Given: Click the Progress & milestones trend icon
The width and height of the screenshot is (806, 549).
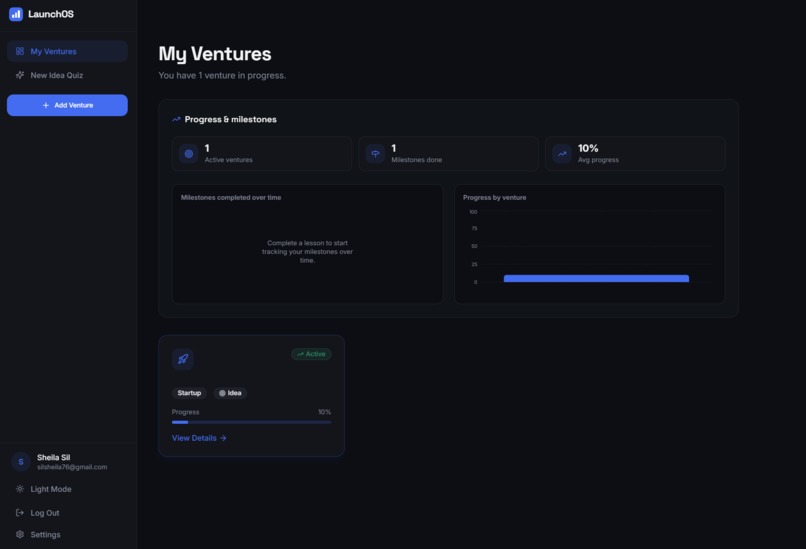Looking at the screenshot, I should pos(176,119).
